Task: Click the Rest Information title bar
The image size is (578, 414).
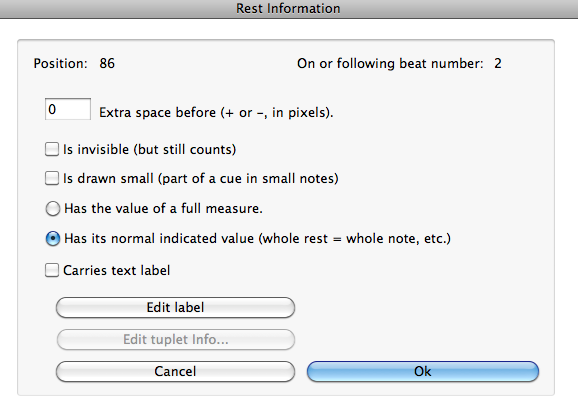Action: 289,9
